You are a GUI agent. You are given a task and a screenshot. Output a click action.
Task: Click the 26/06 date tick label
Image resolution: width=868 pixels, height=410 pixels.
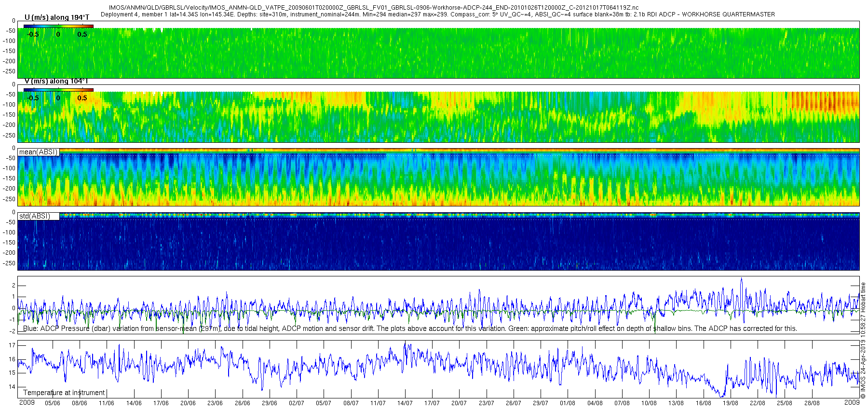tap(243, 403)
